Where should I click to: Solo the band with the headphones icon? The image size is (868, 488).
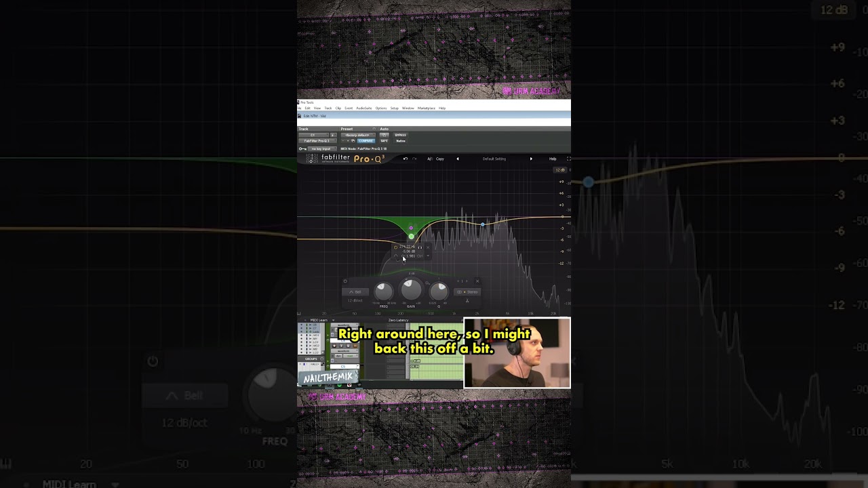coord(420,247)
